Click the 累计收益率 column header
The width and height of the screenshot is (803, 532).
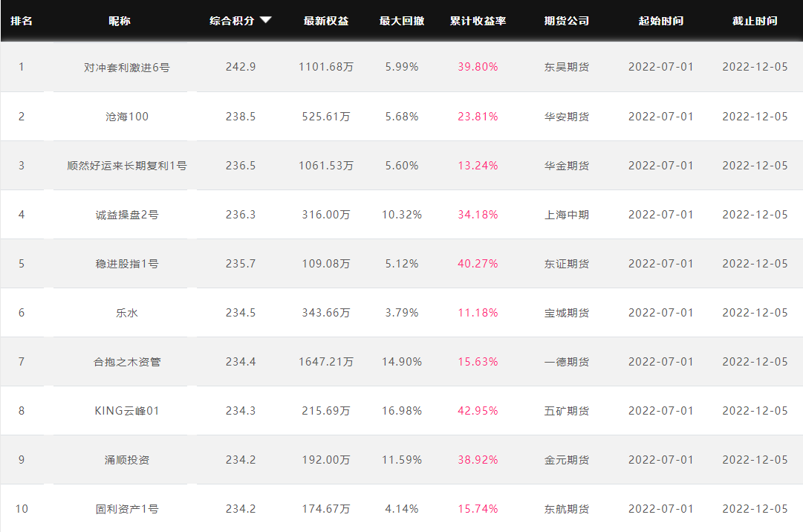point(478,21)
